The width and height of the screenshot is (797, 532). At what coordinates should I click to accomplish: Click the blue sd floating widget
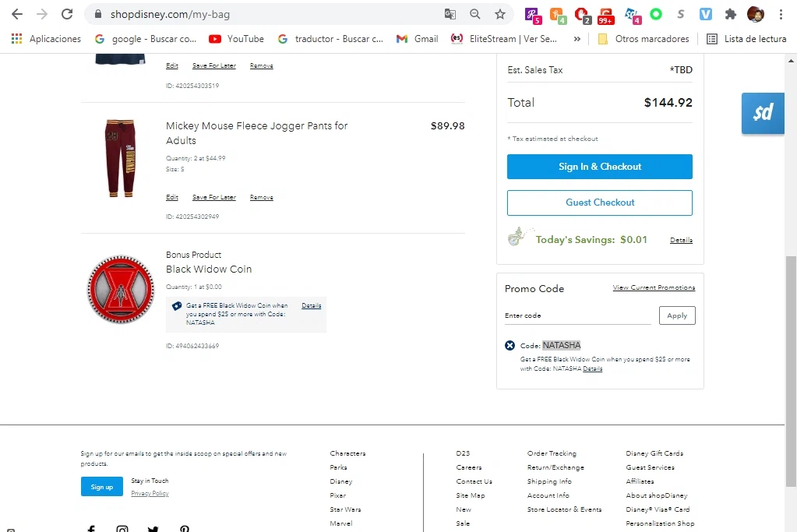click(x=763, y=113)
